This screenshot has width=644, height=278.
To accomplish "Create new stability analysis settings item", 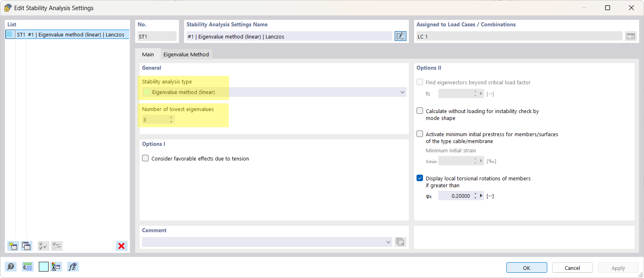I will (x=13, y=246).
